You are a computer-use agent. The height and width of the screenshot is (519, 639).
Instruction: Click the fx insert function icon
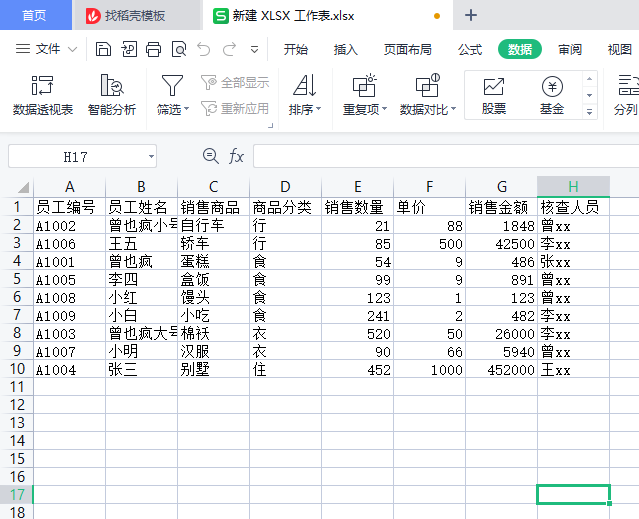[x=236, y=156]
